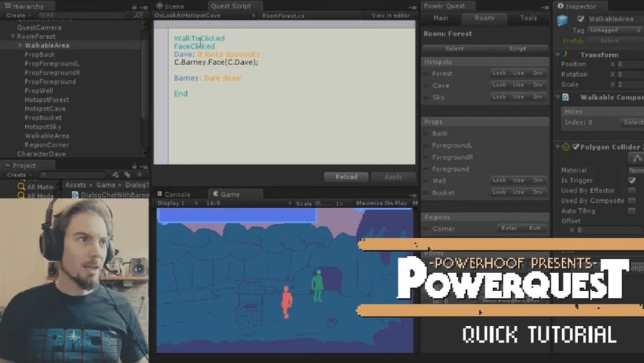Switch to the Scene tab

coord(170,6)
